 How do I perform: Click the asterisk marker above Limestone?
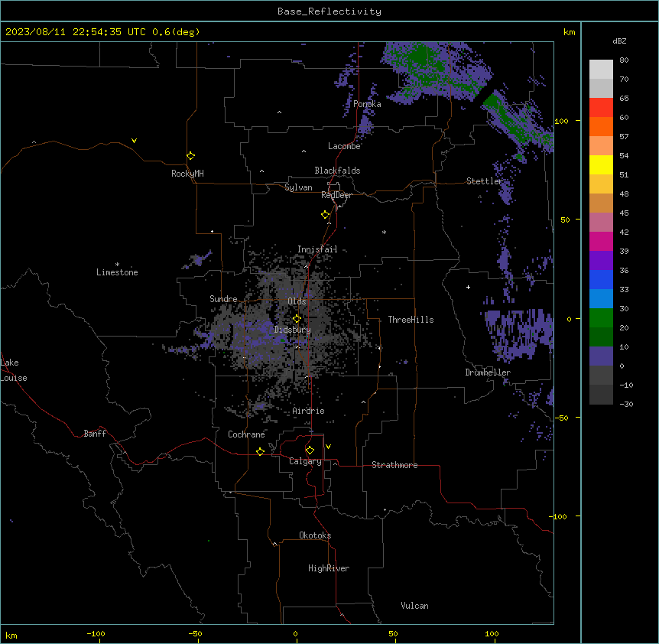(117, 264)
